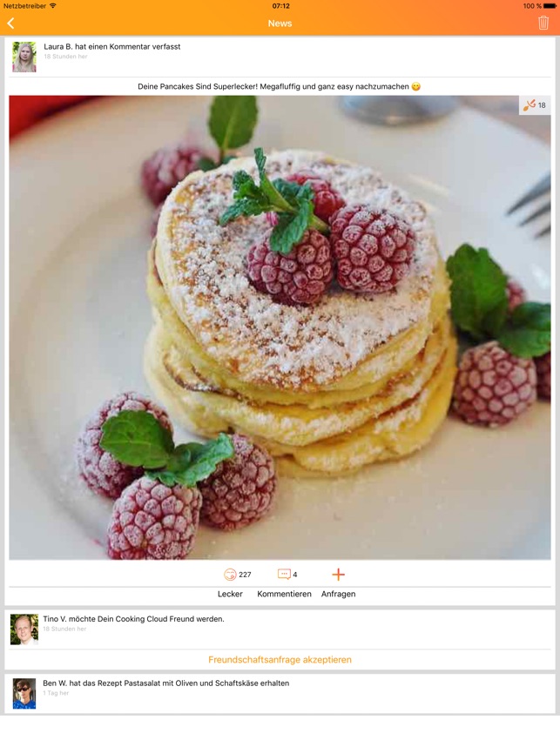
Task: Open Laura B. comment notification header
Action: pyautogui.click(x=280, y=57)
